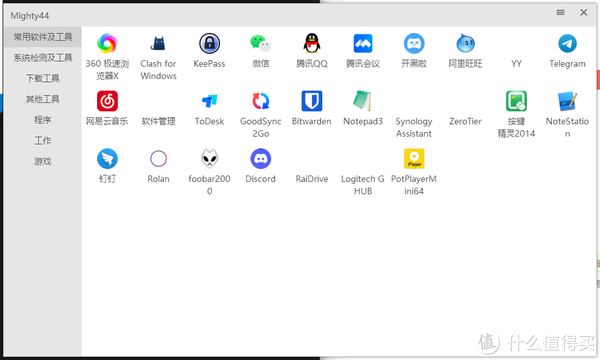Screen dimensions: 600x360
Task: Launch 微信 (WeChat)
Action: pos(261,43)
